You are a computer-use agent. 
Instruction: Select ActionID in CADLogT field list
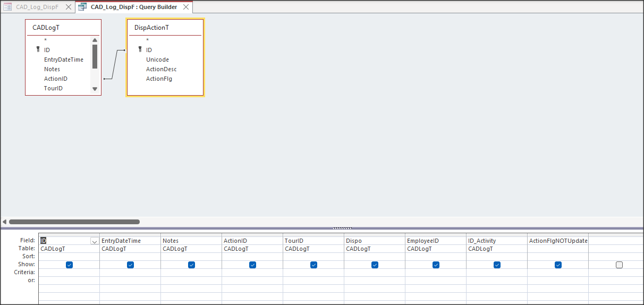pyautogui.click(x=56, y=79)
